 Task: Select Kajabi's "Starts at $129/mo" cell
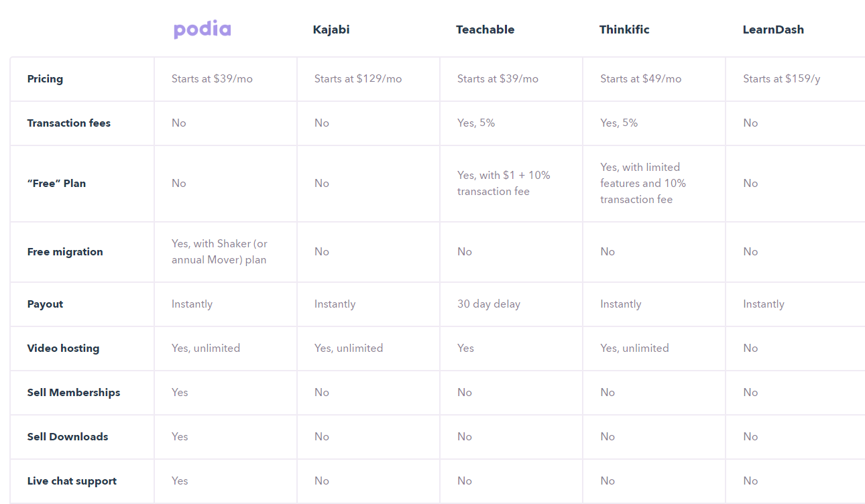(358, 79)
